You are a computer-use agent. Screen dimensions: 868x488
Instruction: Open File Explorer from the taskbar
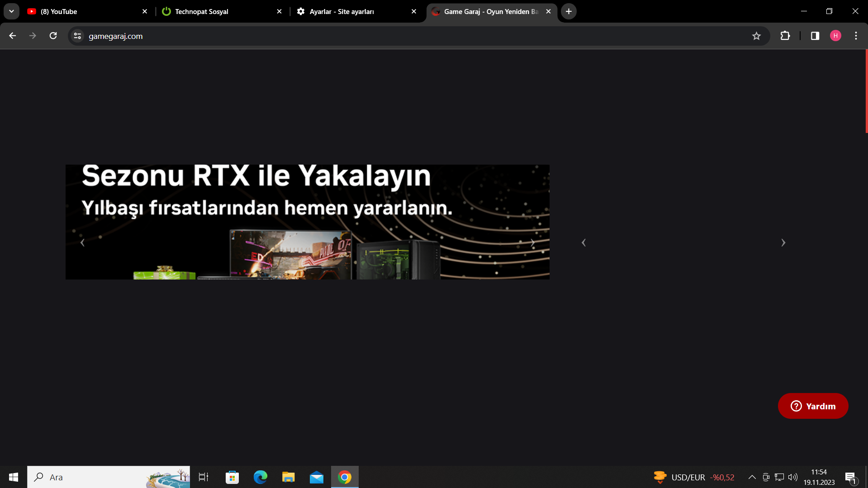click(289, 477)
